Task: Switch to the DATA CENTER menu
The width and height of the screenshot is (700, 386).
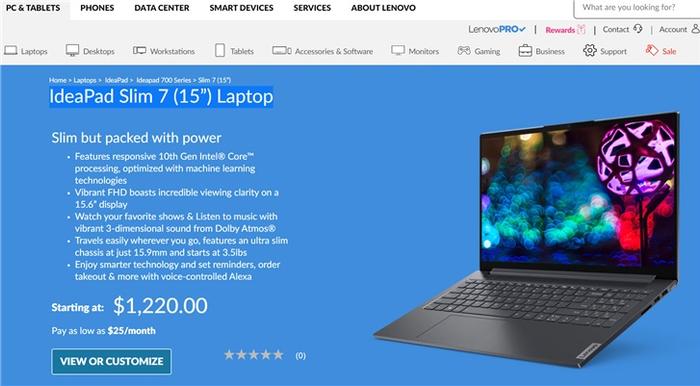Action: coord(162,8)
